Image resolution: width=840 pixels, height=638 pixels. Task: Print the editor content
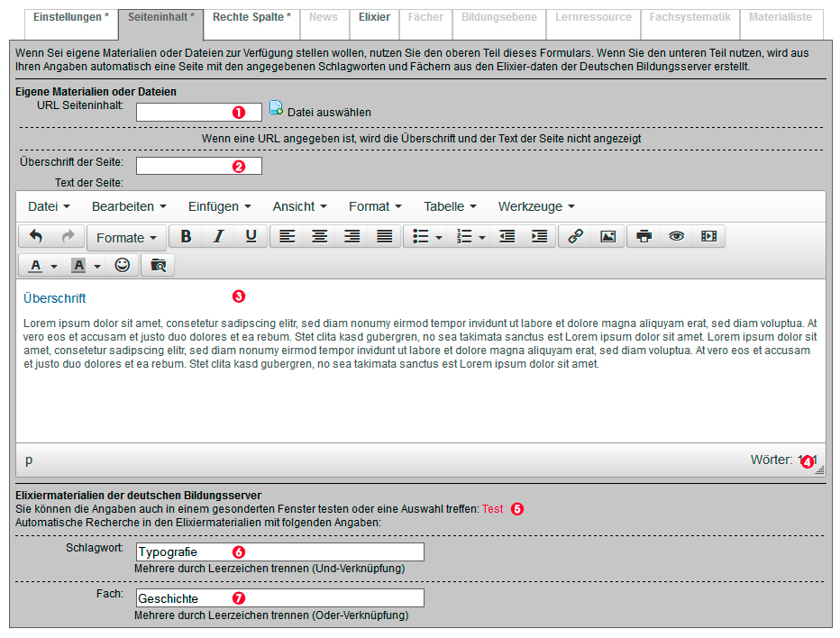(x=644, y=236)
